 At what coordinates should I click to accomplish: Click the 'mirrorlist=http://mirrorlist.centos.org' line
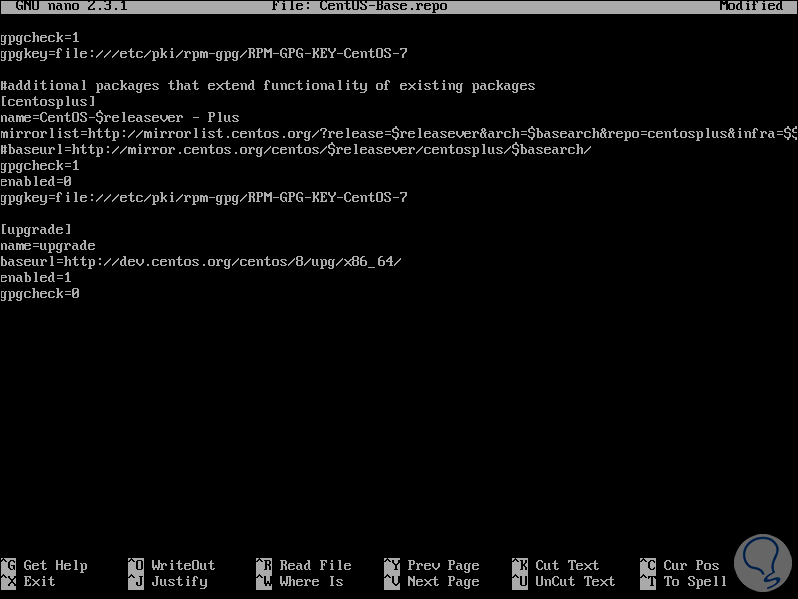tap(399, 134)
